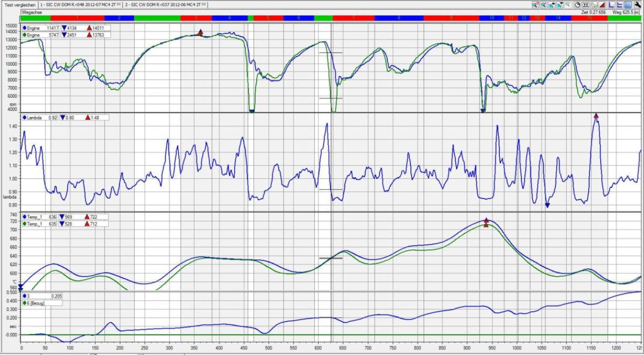Click the fit-to-width arrows icon
Screen dimensions: 644x355
point(585,4)
